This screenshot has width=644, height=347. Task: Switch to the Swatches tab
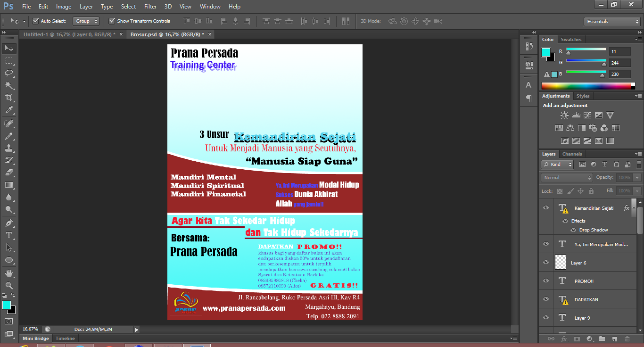[x=571, y=40]
